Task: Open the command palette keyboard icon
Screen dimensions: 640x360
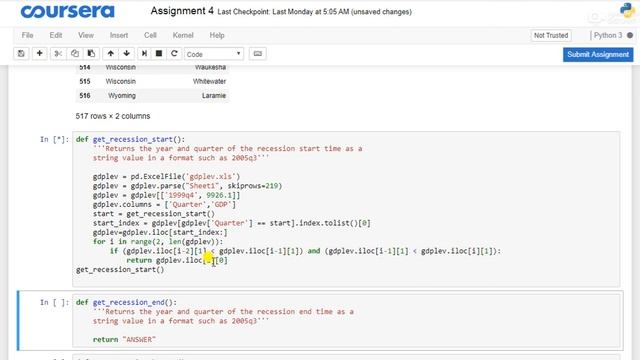Action: click(x=258, y=53)
